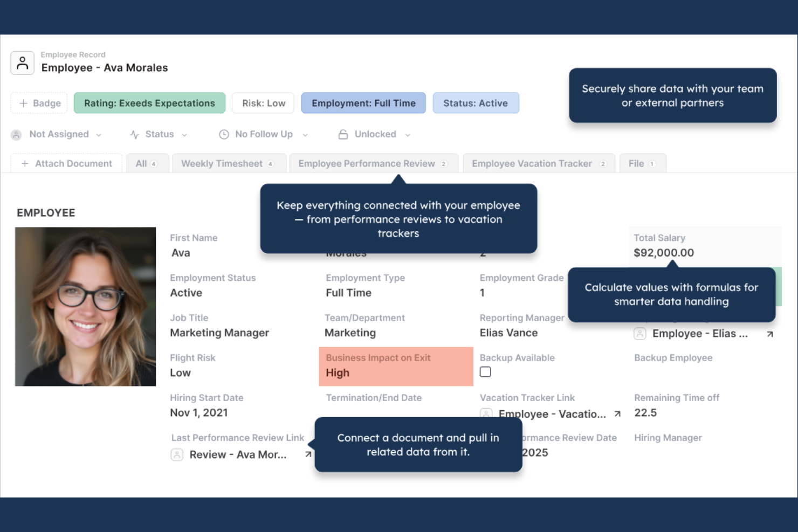Image resolution: width=798 pixels, height=532 pixels.
Task: Click the Total Salary value $92,000.00
Action: (x=664, y=253)
